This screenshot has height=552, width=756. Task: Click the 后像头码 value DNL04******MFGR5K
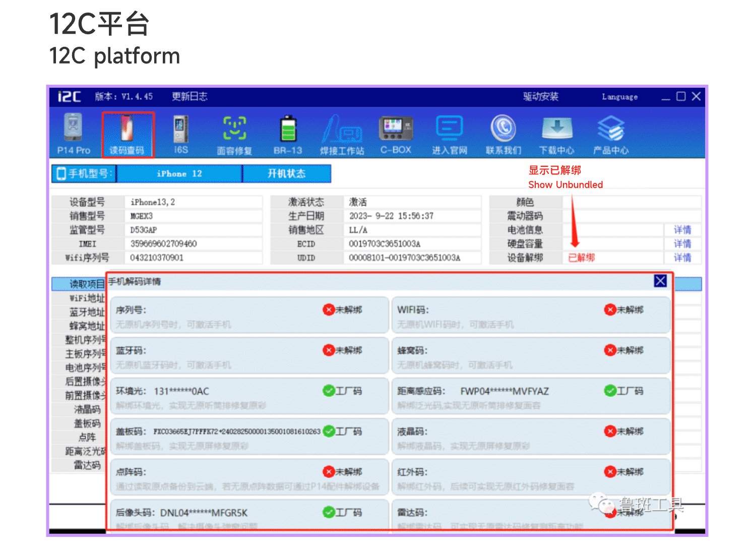pyautogui.click(x=204, y=513)
